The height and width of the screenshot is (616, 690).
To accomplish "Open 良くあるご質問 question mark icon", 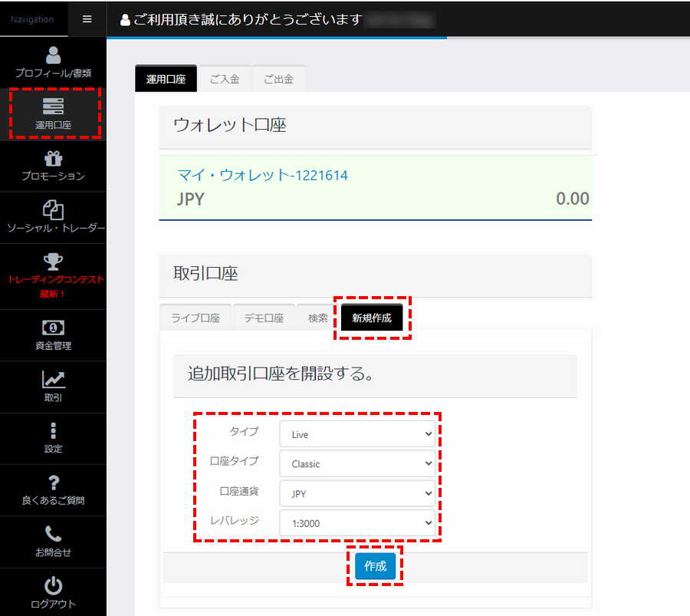I will click(x=53, y=483).
